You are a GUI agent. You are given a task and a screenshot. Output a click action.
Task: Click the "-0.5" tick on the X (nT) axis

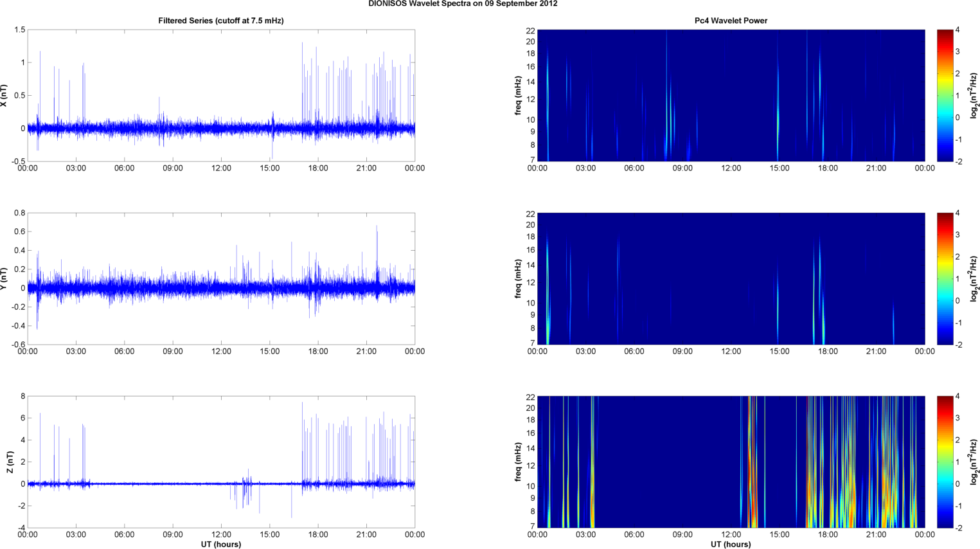click(x=17, y=161)
